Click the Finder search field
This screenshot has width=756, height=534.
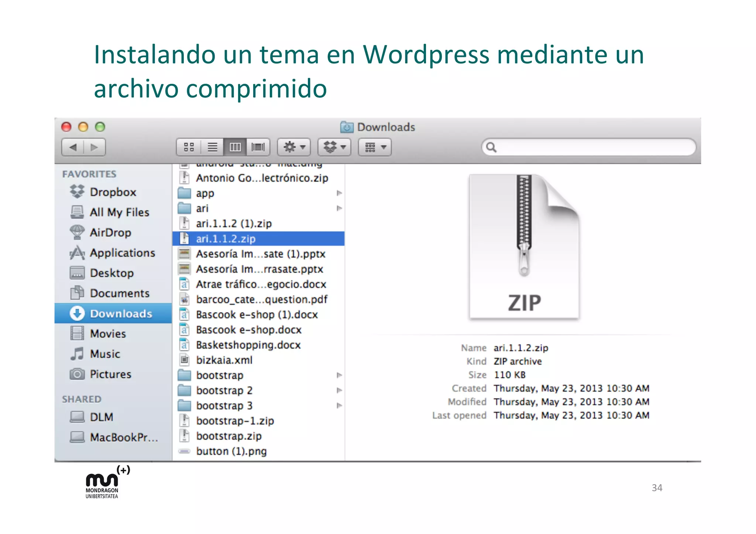(x=589, y=147)
